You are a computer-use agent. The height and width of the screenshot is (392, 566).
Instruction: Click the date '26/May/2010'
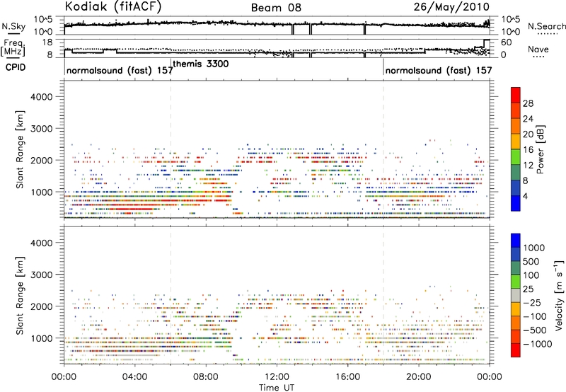point(451,6)
